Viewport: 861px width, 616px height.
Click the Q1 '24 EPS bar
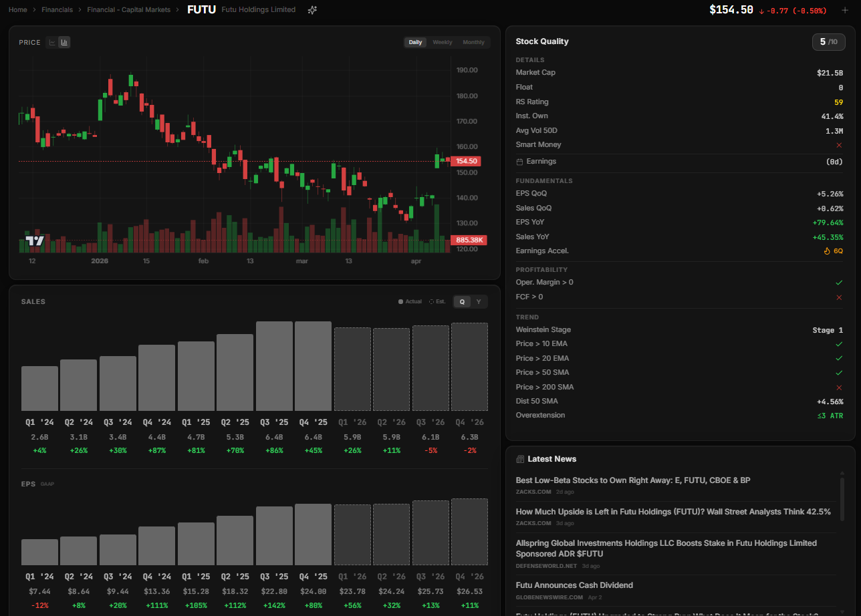[x=39, y=552]
